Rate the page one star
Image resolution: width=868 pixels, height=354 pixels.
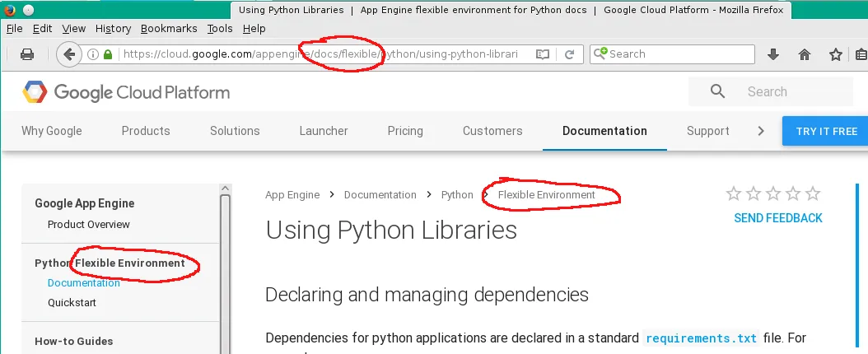pos(734,194)
